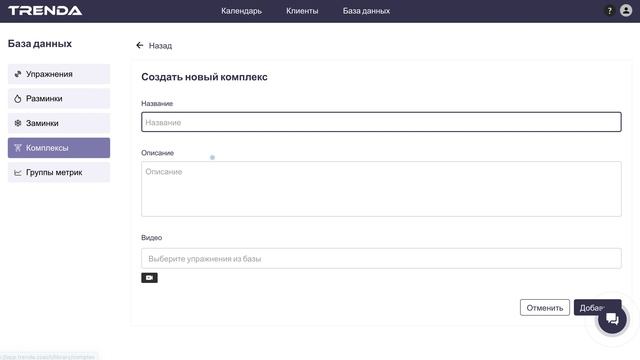Click the Отменить button
The width and height of the screenshot is (640, 360).
(x=544, y=308)
